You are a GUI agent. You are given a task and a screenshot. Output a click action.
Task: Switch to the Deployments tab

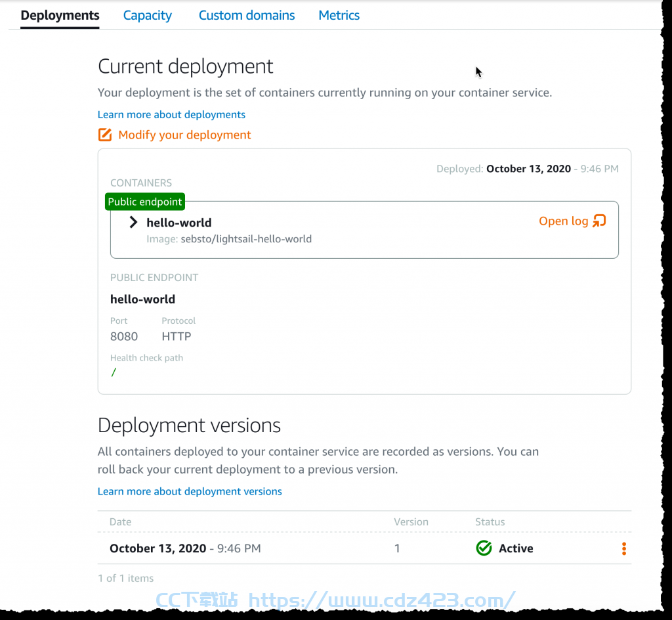[x=60, y=16]
